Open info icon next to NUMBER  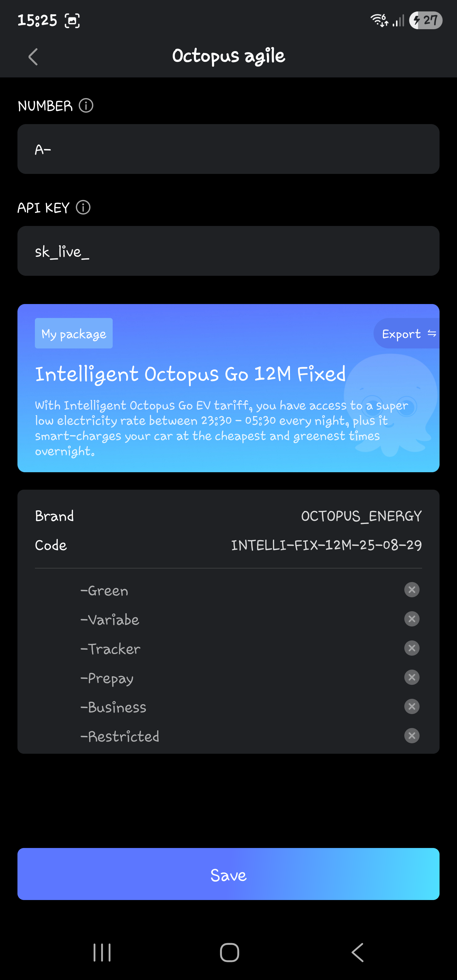point(86,105)
